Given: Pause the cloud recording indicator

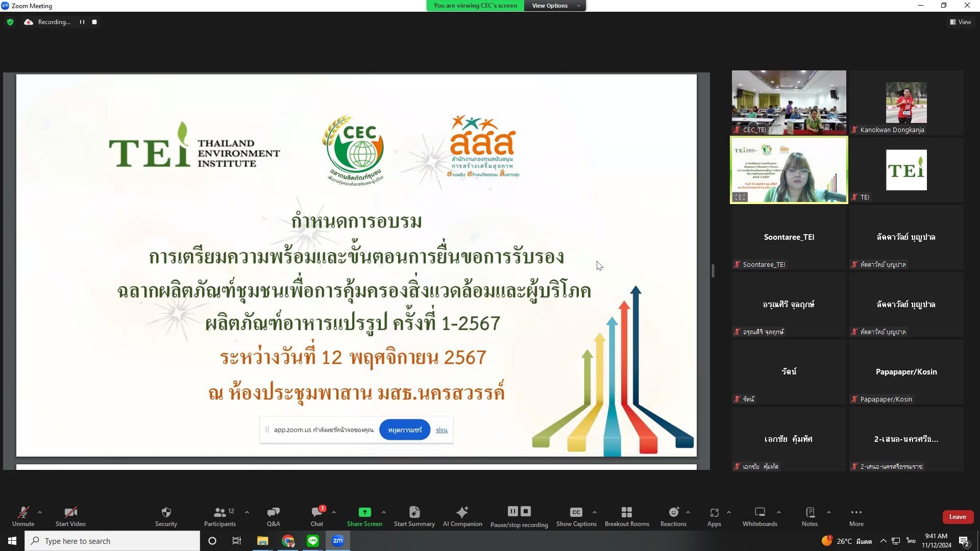Looking at the screenshot, I should [x=82, y=22].
